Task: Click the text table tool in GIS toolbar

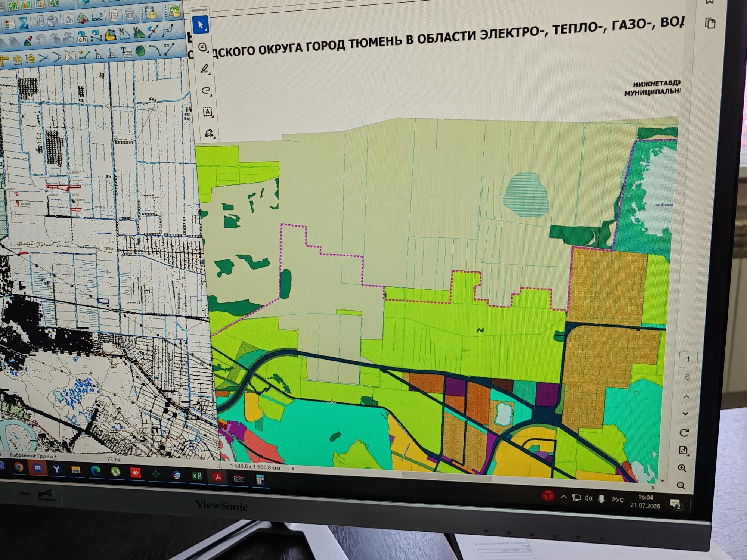Action: (x=126, y=52)
